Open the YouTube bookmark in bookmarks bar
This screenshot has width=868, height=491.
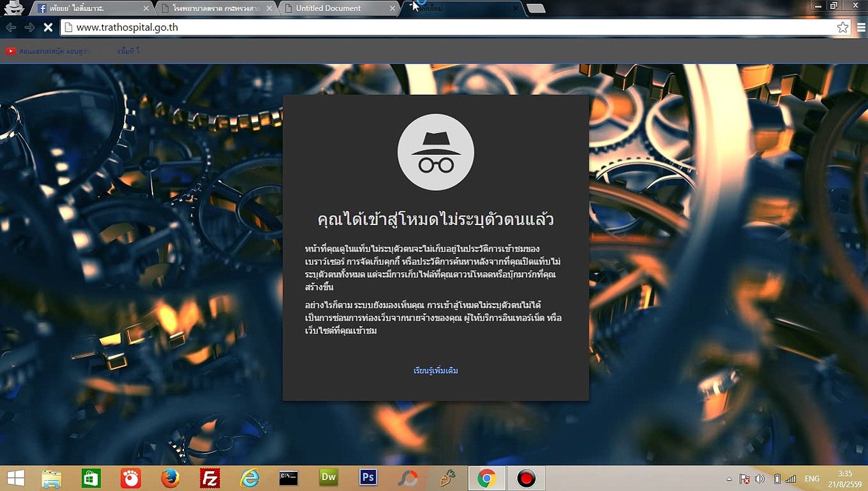(x=48, y=51)
